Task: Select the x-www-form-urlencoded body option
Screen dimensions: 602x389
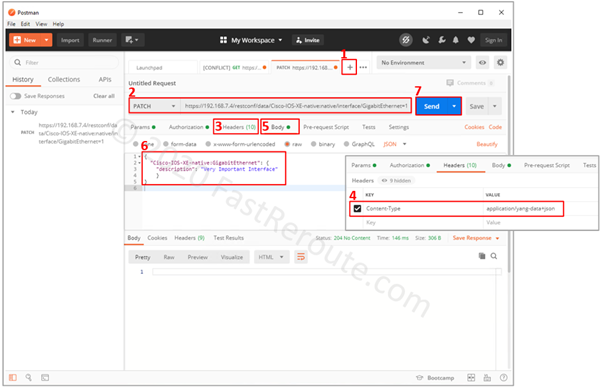Action: [240, 144]
